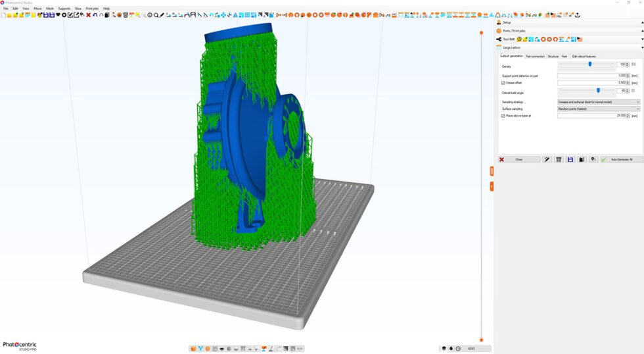Click the trash delete supports icon in panel
This screenshot has height=354, width=644.
[559, 159]
